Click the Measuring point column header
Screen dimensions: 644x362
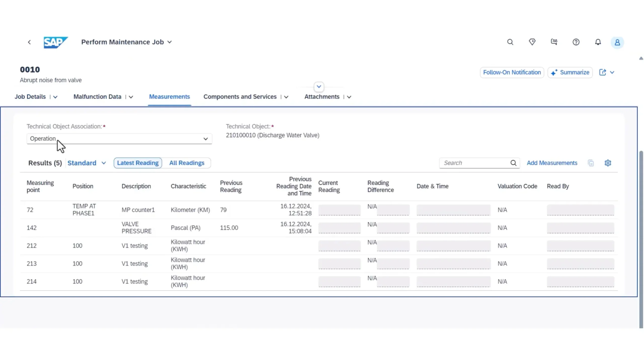coord(40,186)
